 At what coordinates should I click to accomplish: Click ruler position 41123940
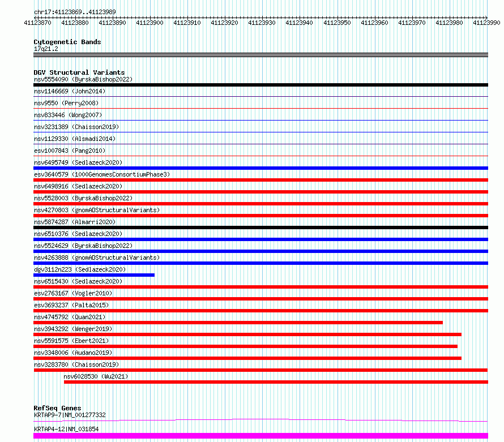coord(299,23)
